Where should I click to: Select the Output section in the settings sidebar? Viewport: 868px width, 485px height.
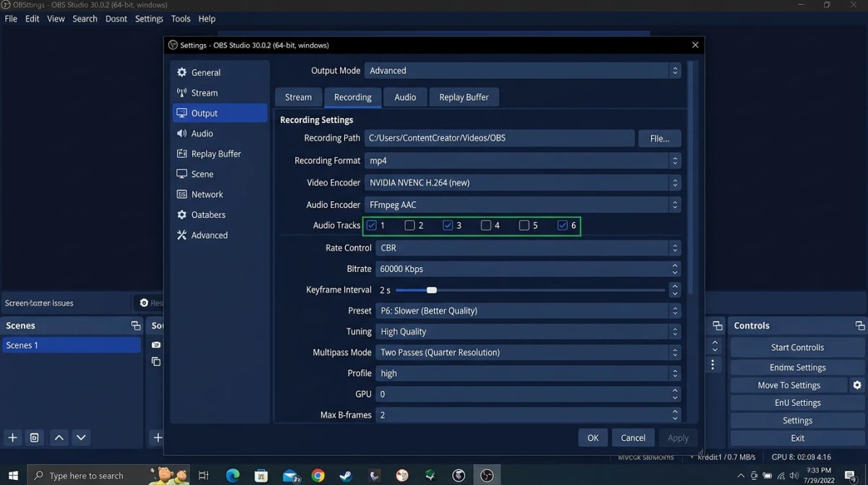click(x=220, y=113)
